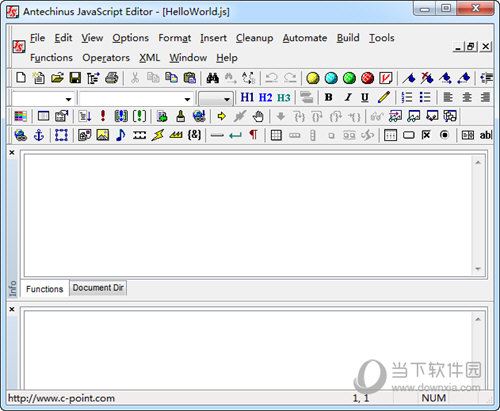
Task: Apply H1 heading format
Action: click(247, 98)
